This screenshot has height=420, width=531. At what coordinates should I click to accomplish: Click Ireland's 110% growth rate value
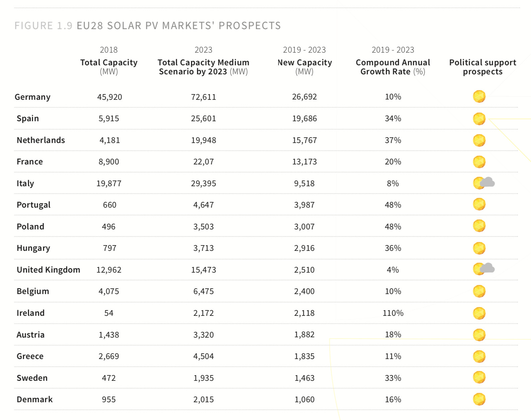[393, 313]
